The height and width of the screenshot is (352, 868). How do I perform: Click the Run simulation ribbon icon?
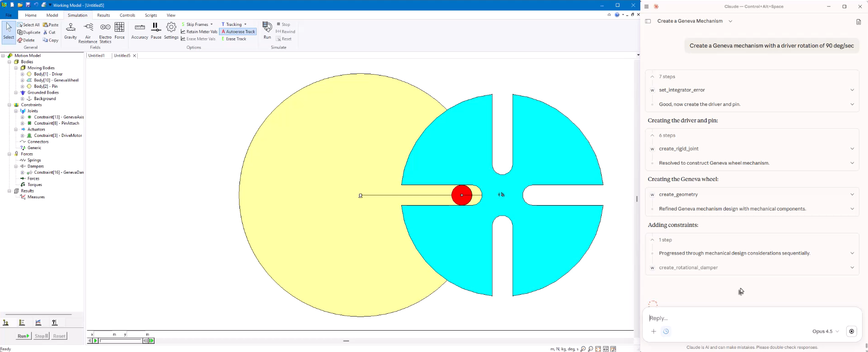pos(267,30)
